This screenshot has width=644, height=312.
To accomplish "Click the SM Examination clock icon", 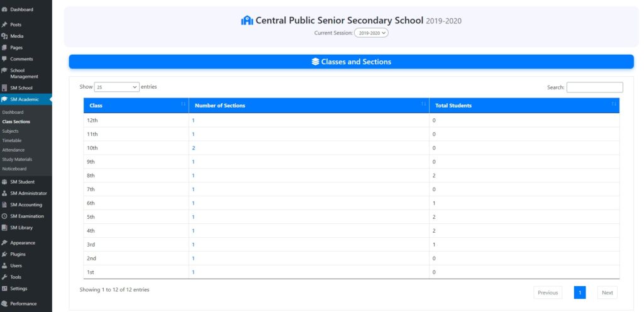I will click(4, 216).
